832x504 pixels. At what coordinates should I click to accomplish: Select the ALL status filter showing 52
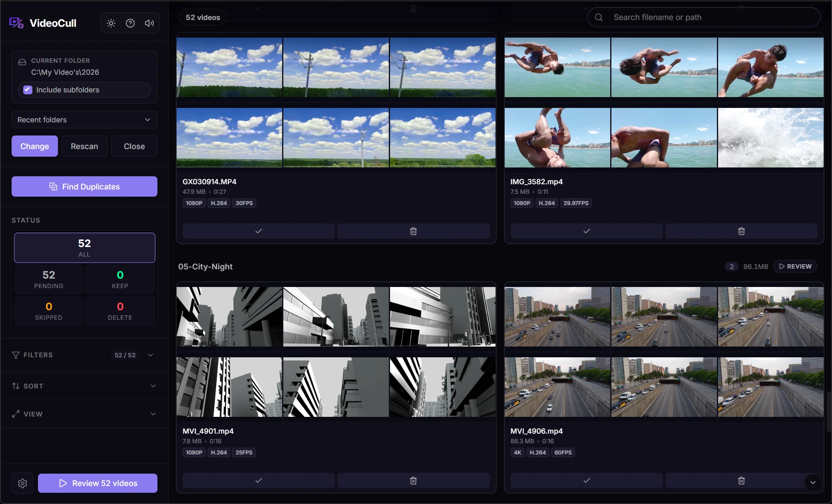coord(84,248)
